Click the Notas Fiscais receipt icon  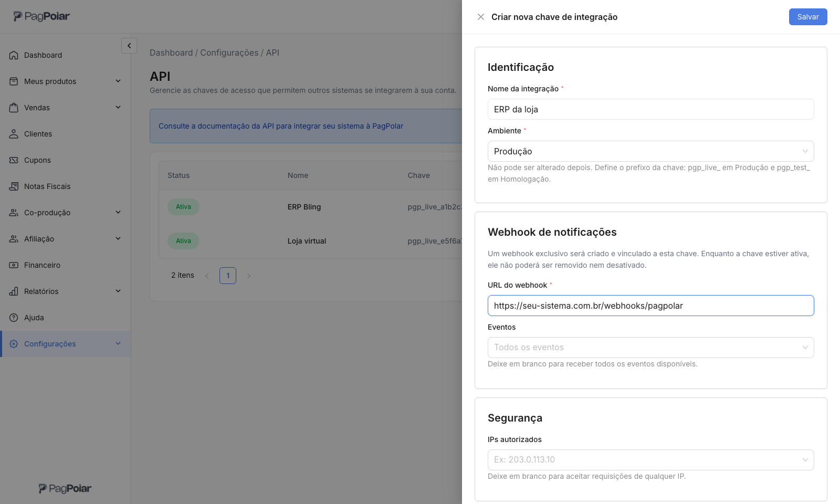pos(14,186)
